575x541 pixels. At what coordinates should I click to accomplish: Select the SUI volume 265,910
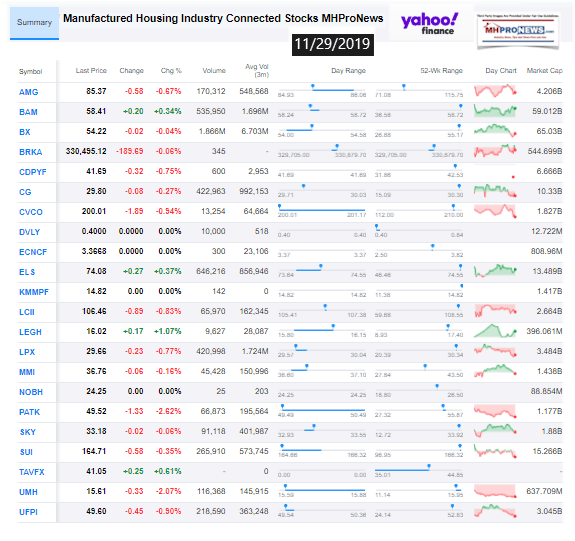(x=211, y=451)
